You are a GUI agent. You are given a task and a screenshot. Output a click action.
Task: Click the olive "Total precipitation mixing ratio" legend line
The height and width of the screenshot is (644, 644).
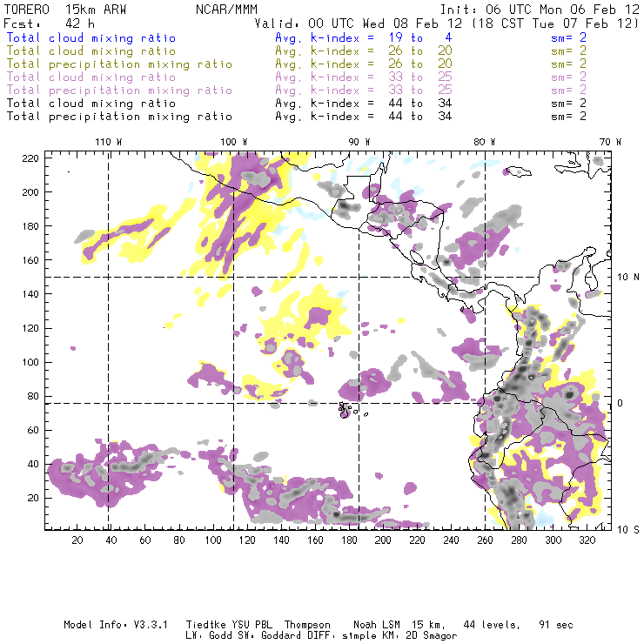tap(119, 64)
